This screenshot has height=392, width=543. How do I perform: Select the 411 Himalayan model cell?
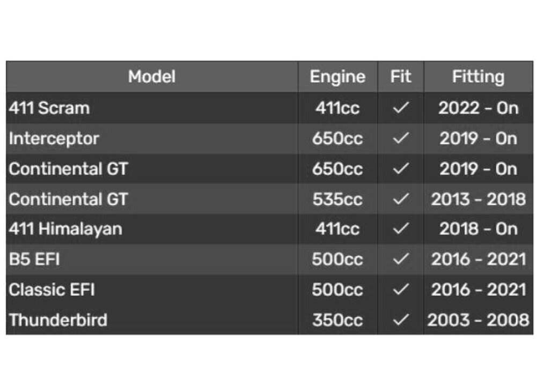[x=65, y=229]
